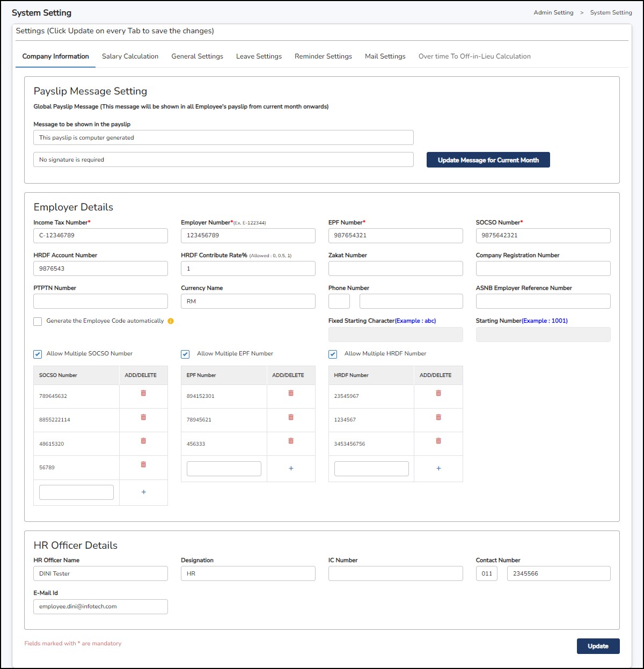Delete SOCSO number 789645632 row
Image resolution: width=644 pixels, height=669 pixels.
[x=143, y=394]
